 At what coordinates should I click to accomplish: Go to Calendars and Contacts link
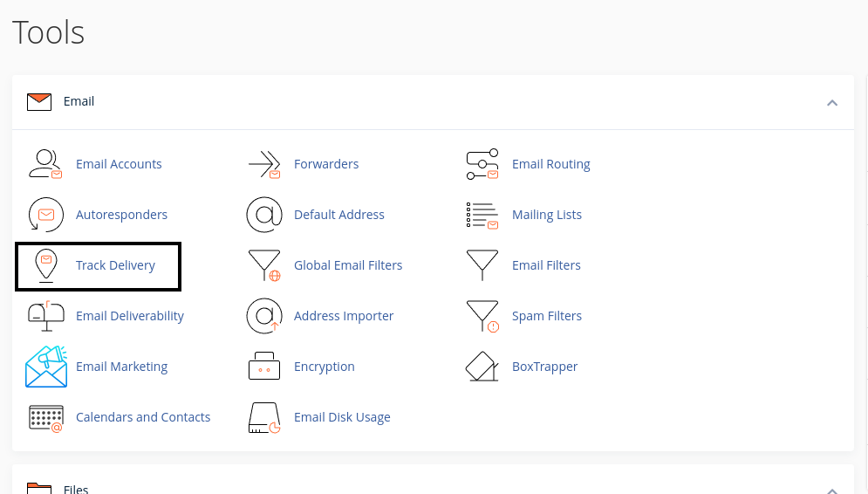tap(143, 417)
